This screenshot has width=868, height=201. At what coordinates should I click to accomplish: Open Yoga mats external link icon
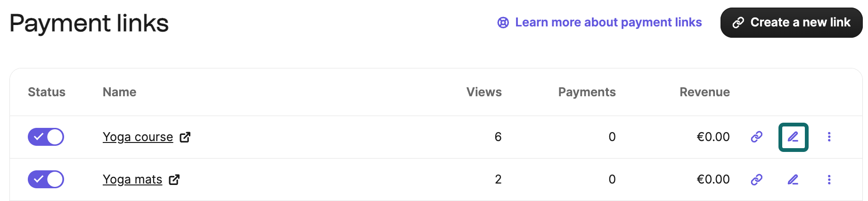[x=174, y=179]
